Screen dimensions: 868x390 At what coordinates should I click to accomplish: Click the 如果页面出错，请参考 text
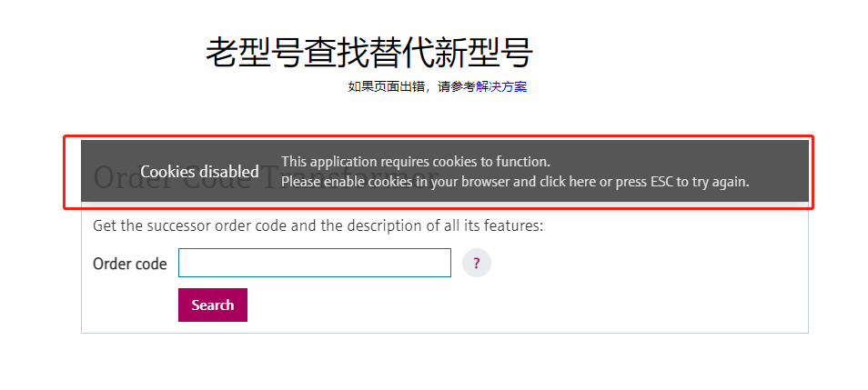point(411,87)
